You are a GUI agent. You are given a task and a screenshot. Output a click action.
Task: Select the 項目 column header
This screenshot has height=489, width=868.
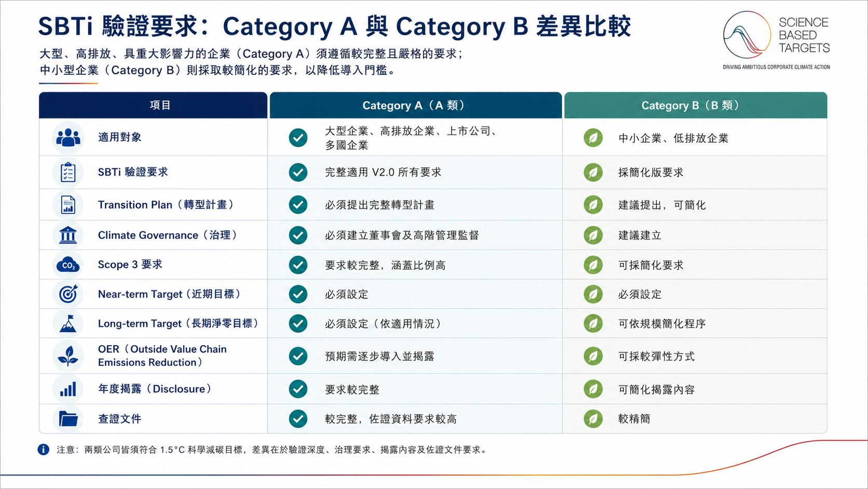point(153,105)
